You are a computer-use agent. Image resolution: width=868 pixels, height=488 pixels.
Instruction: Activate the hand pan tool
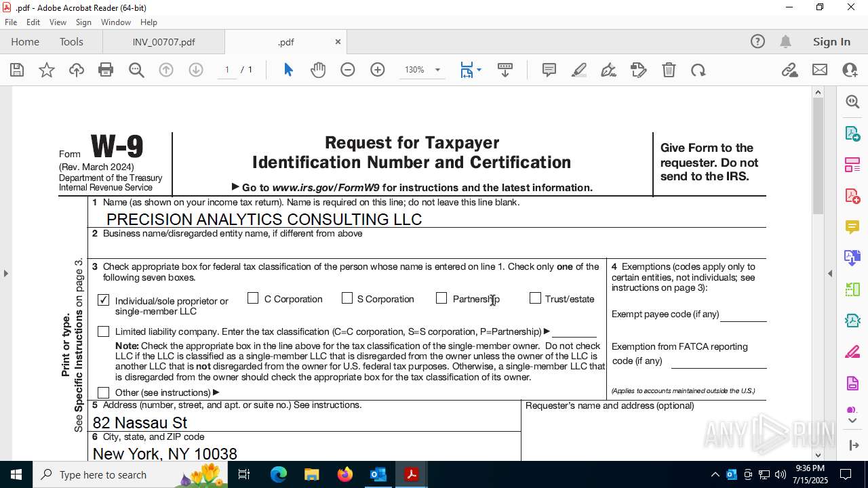[318, 70]
